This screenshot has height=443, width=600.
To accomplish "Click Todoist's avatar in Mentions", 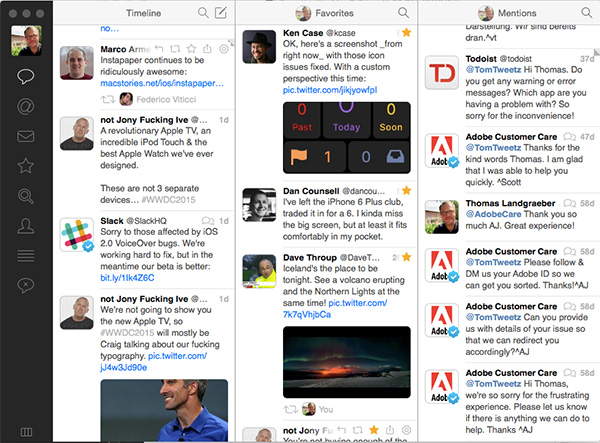I will point(442,73).
